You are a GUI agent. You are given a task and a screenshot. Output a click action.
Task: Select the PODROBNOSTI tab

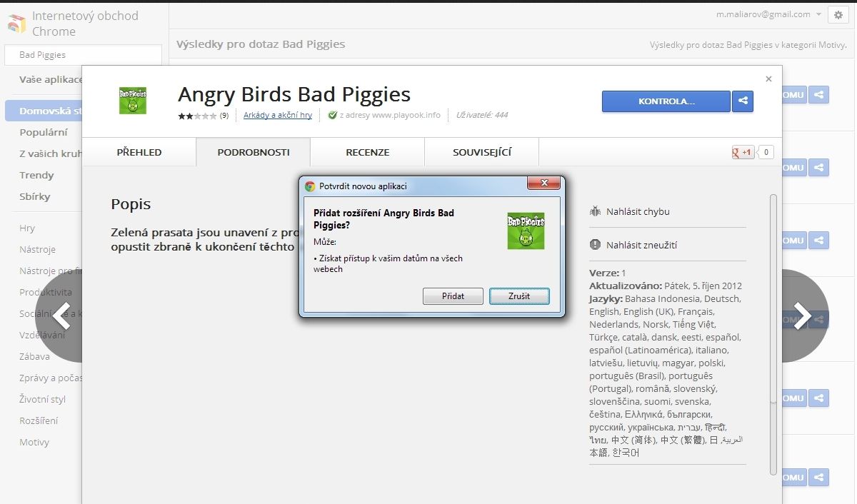254,152
